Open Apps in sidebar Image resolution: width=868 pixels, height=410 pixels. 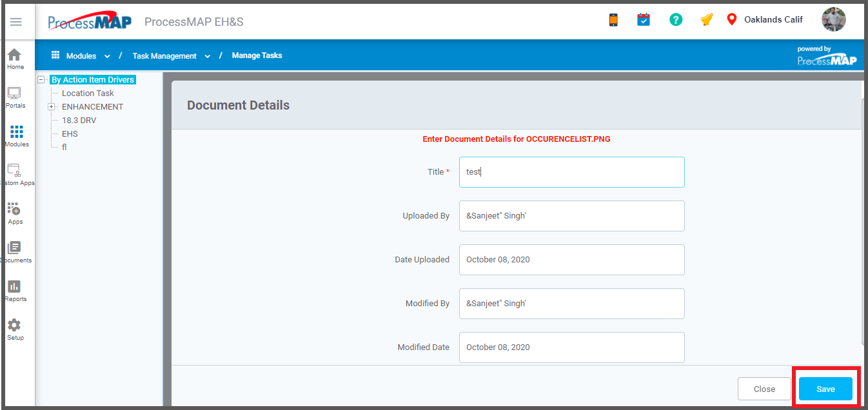coord(15,214)
